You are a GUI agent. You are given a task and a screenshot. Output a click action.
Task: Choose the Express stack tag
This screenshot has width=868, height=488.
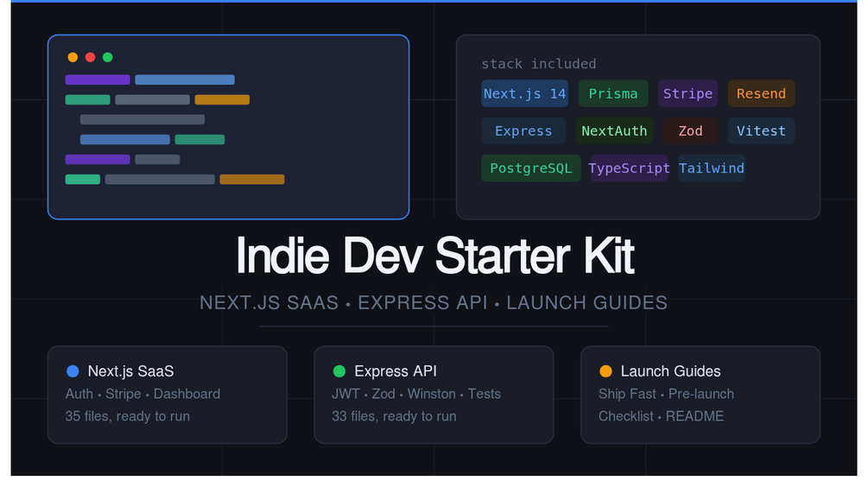point(523,131)
